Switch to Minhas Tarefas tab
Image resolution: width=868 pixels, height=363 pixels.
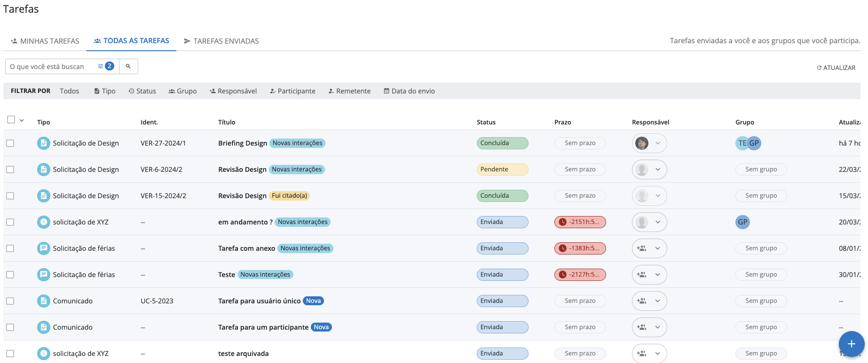click(x=45, y=41)
